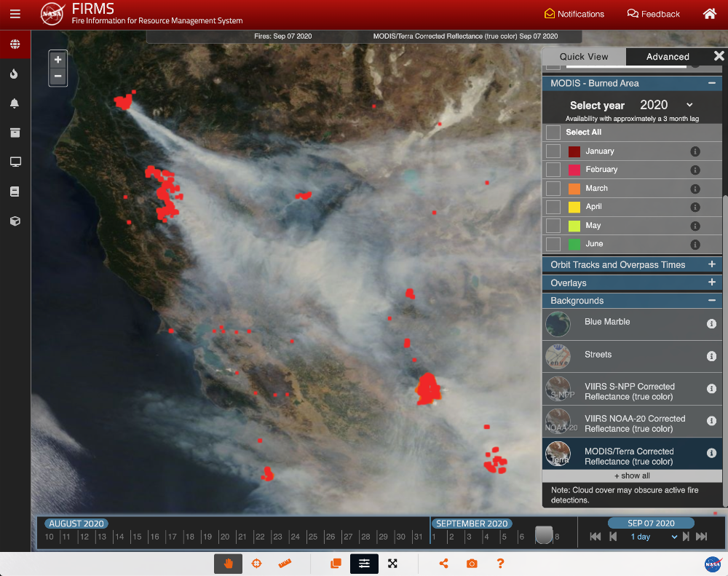Click the fire flame icon in sidebar

click(x=15, y=74)
